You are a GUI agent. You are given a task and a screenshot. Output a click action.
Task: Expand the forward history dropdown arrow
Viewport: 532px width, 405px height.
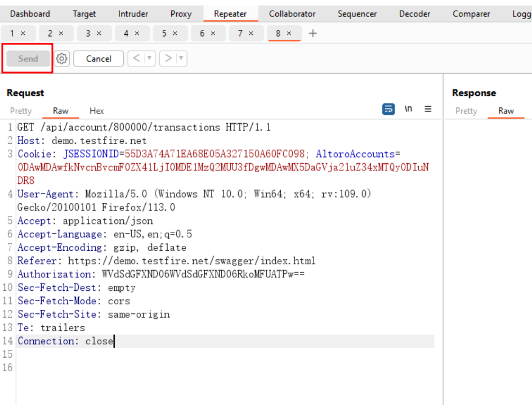coord(181,58)
